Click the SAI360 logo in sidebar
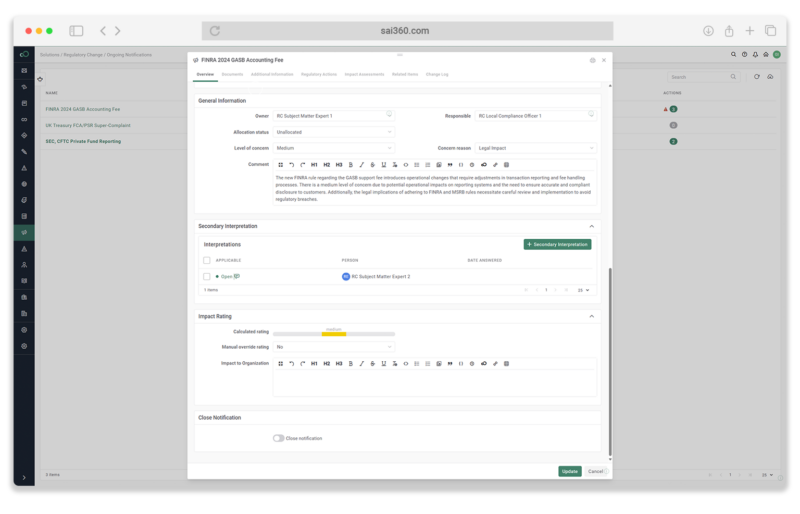Viewport: 800px width, 514px height. (x=24, y=54)
